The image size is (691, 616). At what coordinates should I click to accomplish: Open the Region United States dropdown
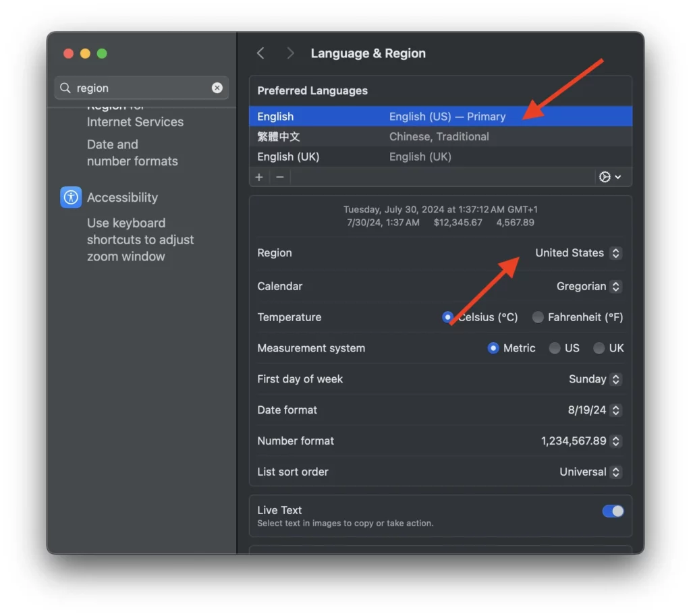click(x=578, y=253)
